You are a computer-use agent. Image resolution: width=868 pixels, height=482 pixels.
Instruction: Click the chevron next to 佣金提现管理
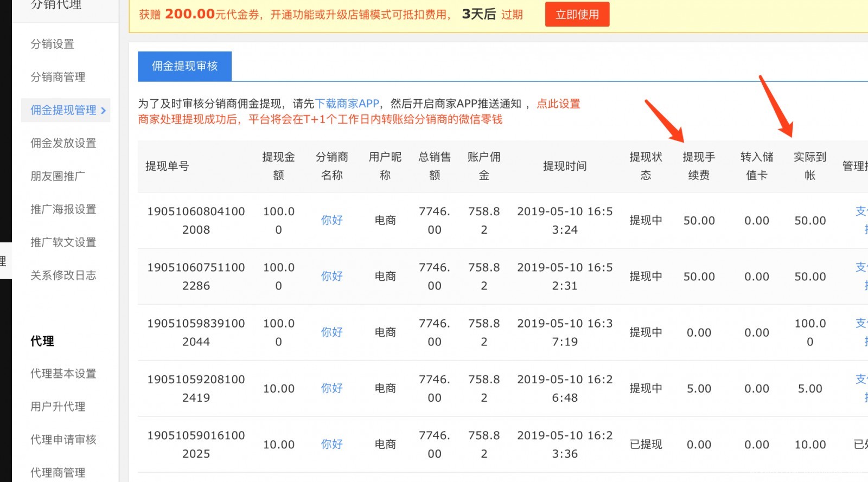click(x=103, y=111)
